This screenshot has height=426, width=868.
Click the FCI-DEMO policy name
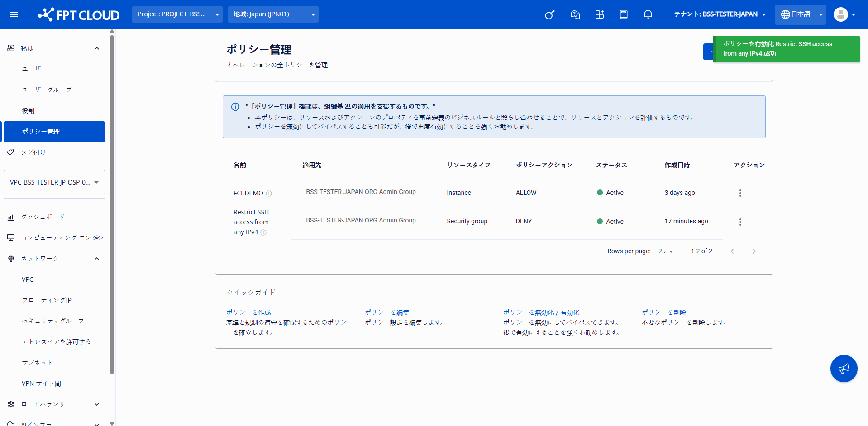pos(248,193)
